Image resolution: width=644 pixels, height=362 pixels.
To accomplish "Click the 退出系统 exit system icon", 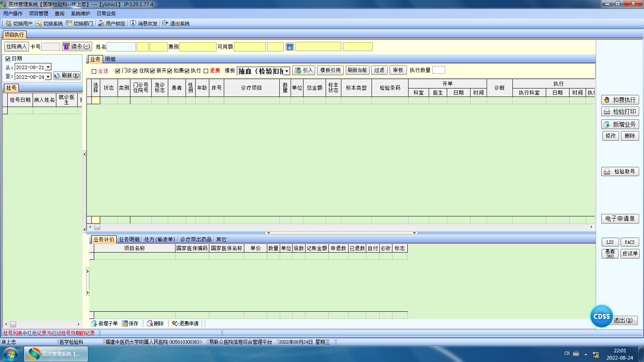I will pyautogui.click(x=165, y=23).
